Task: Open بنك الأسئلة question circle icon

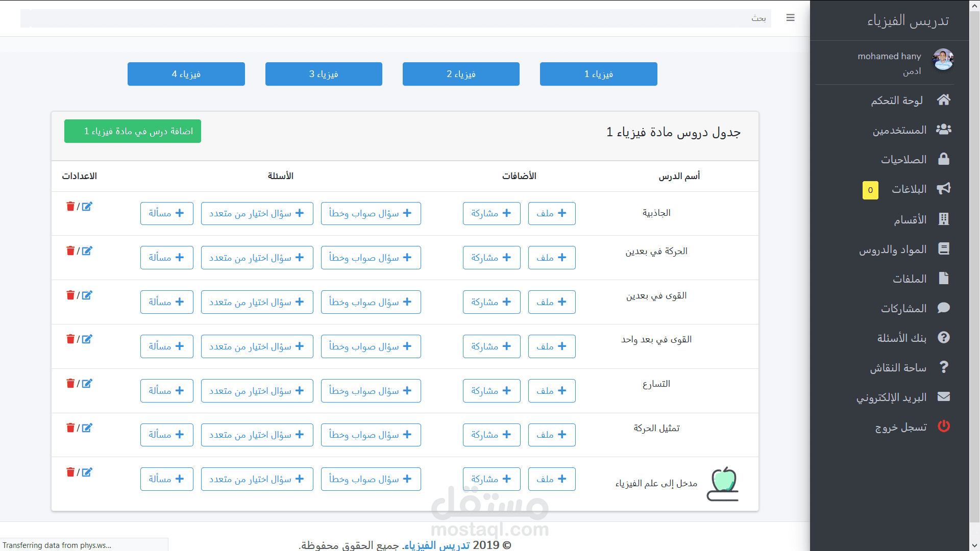Action: (x=943, y=337)
